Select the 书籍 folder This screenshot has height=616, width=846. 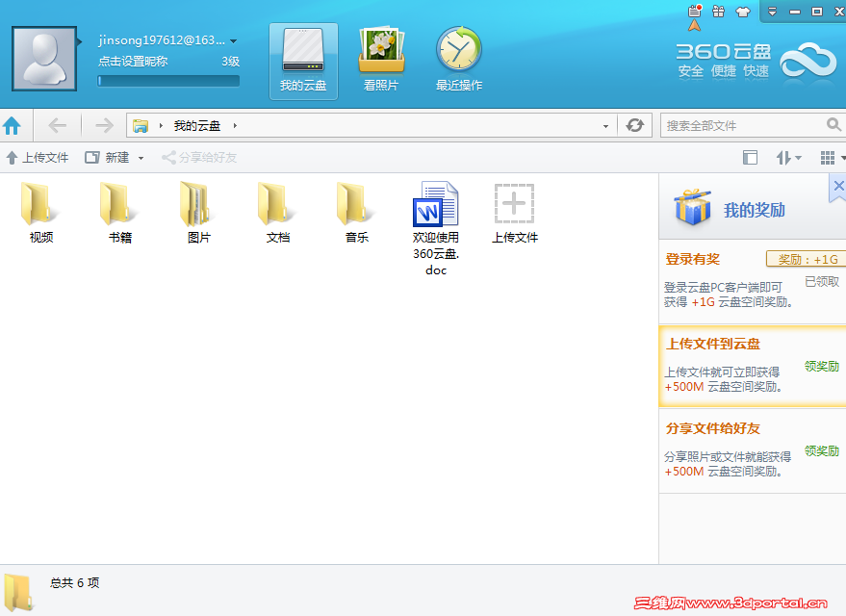119,213
